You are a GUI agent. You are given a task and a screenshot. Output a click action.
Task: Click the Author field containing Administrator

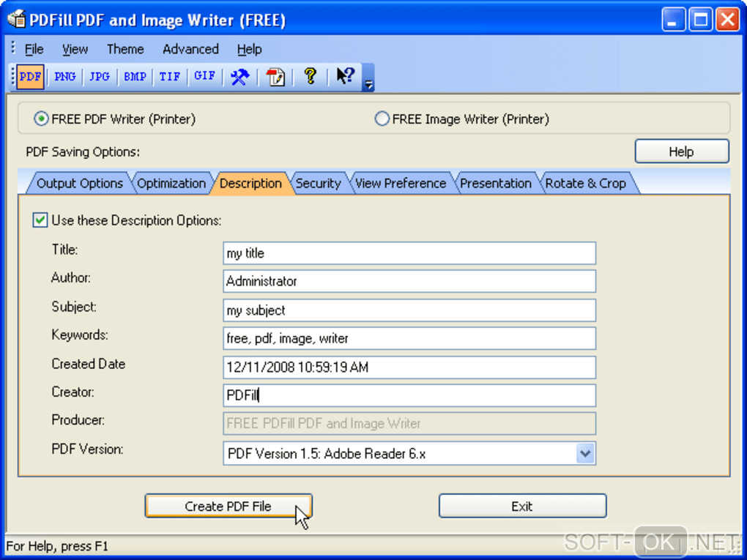click(x=409, y=281)
